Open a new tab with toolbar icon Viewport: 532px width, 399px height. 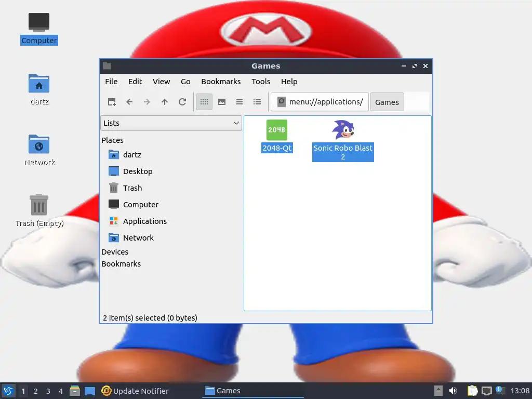tap(112, 102)
